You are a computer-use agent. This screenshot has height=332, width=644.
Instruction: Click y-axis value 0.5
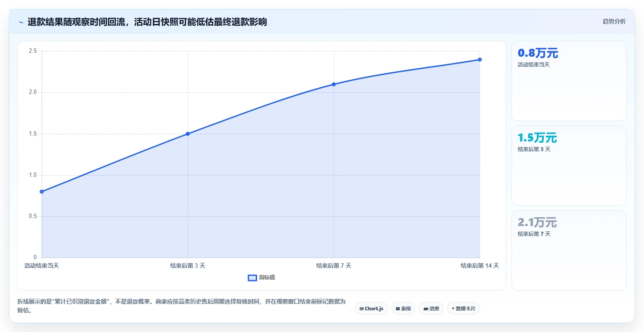(x=32, y=216)
